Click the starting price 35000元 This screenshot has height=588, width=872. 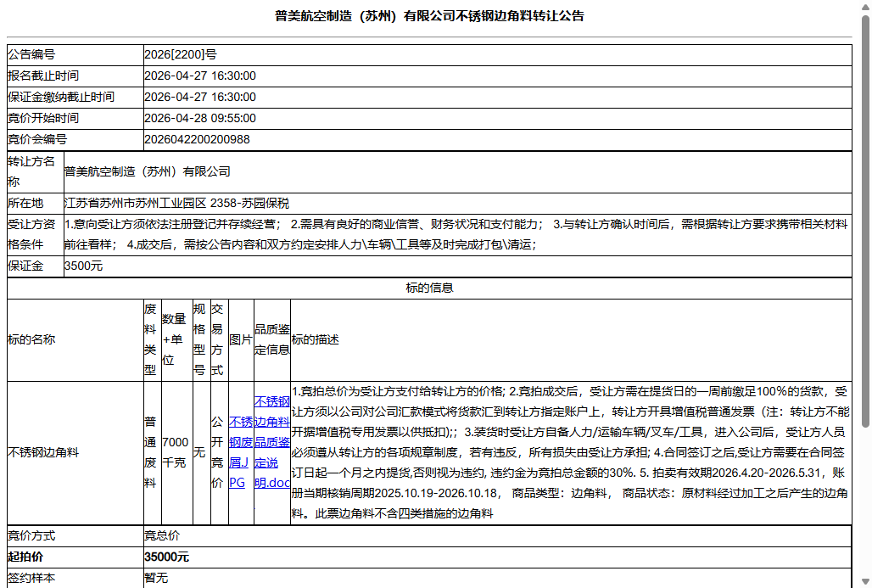click(166, 557)
